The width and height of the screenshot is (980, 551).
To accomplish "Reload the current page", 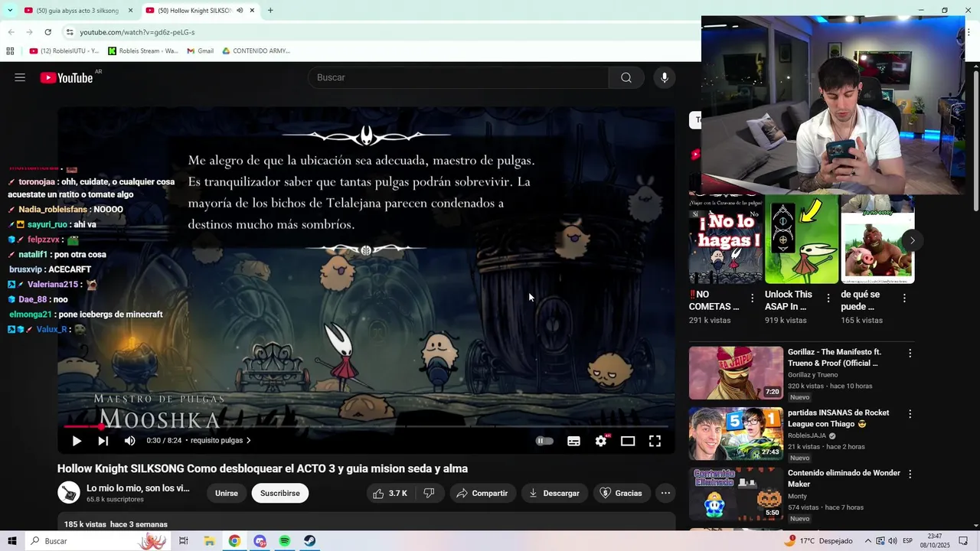I will coord(47,32).
